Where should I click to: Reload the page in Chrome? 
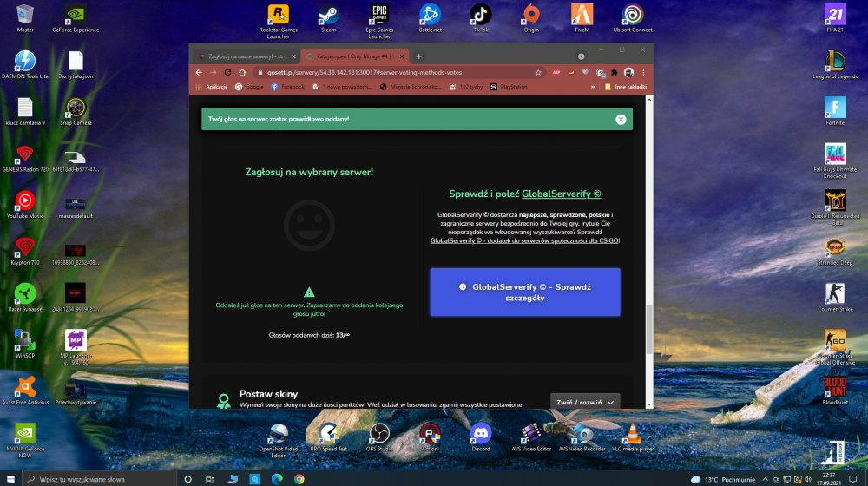[227, 73]
